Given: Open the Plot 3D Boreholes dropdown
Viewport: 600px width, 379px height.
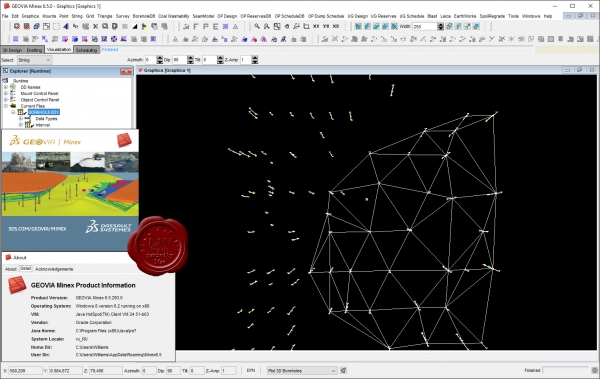Looking at the screenshot, I should pyautogui.click(x=302, y=371).
